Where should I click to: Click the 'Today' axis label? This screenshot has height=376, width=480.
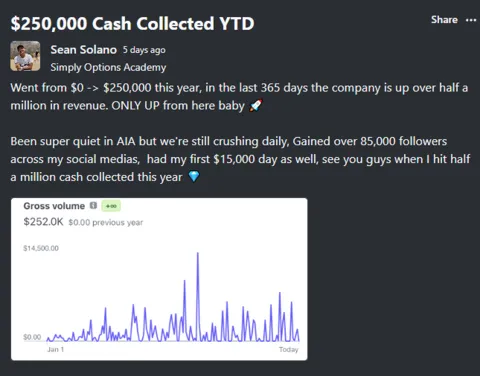(288, 349)
